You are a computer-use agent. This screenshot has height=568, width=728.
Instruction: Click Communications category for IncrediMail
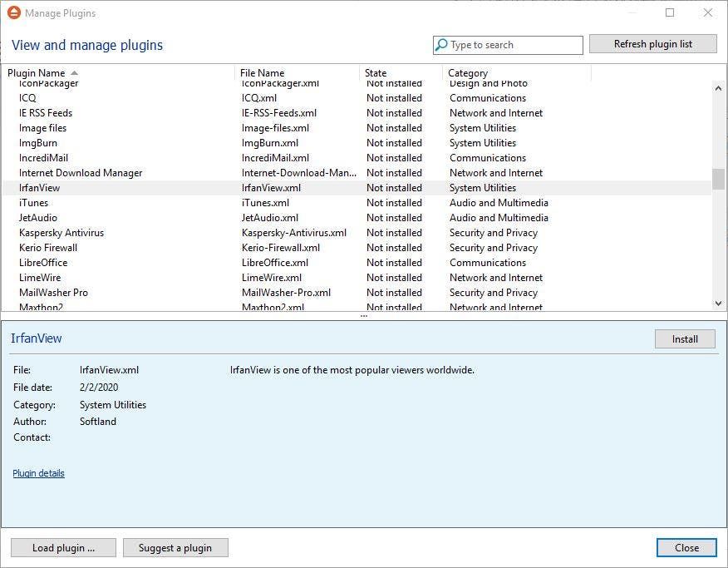pos(488,158)
